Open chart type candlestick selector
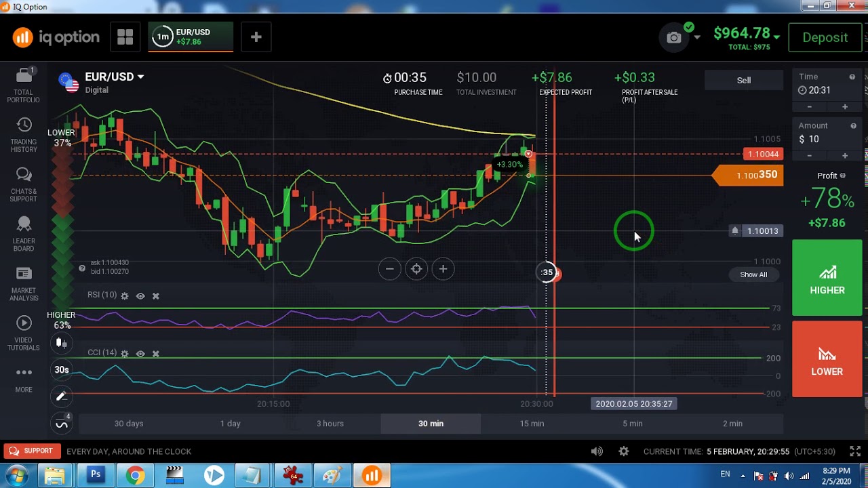 click(61, 343)
